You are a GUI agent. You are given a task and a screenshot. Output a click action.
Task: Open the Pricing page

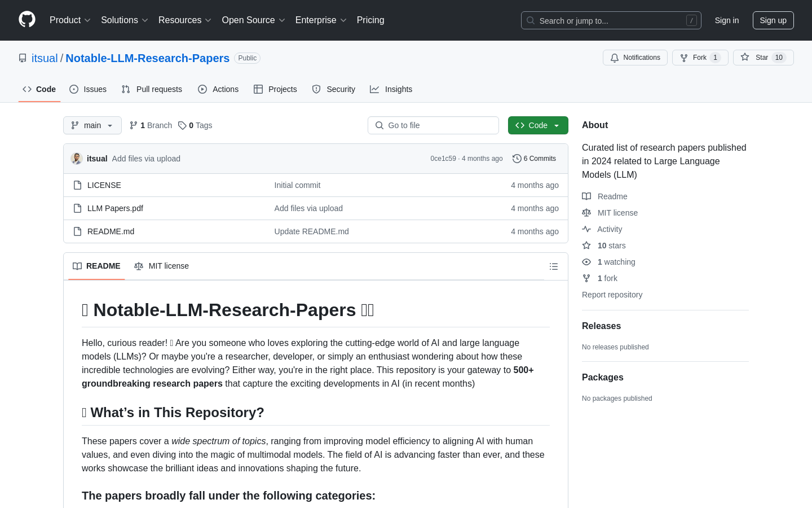pos(370,20)
